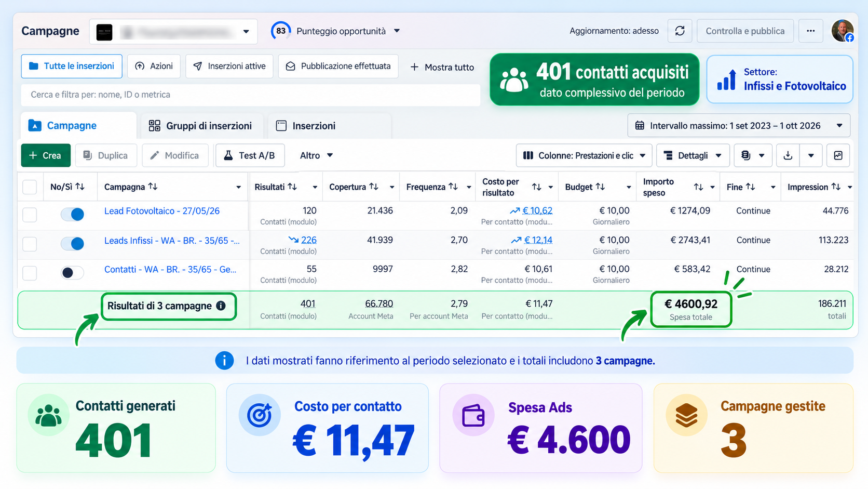Click the green Crea button
This screenshot has height=489, width=868.
tap(46, 155)
